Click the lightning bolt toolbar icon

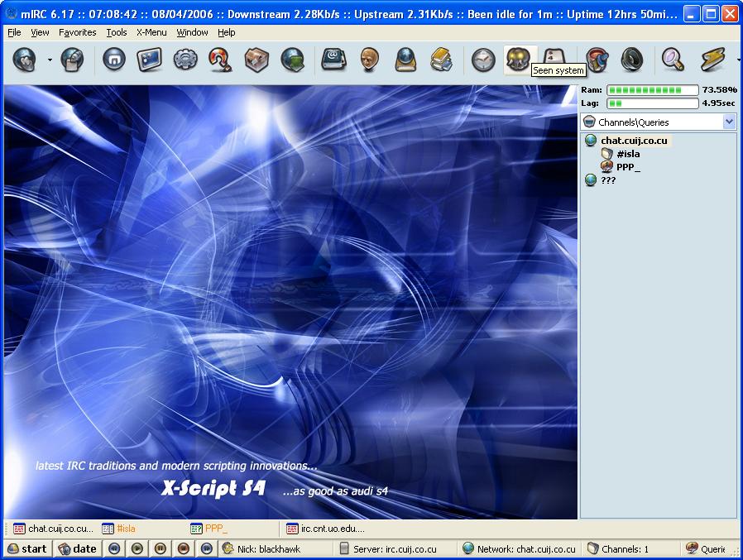click(x=712, y=60)
